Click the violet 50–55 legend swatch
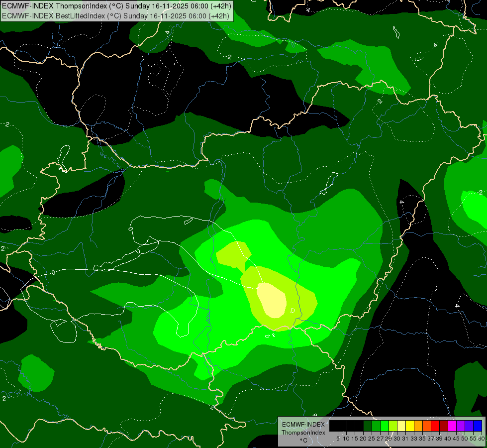487x448 pixels. (x=469, y=426)
